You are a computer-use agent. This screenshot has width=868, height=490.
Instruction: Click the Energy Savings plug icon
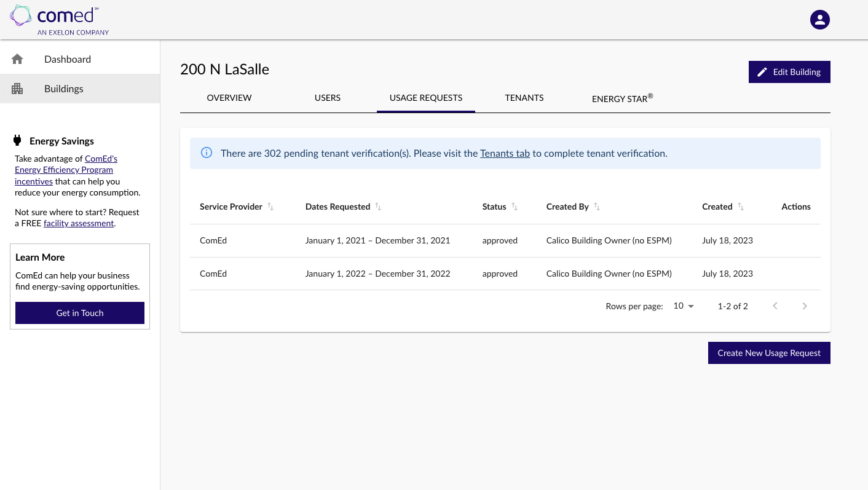(17, 141)
